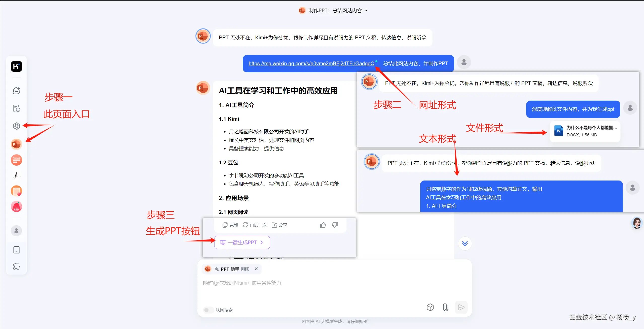Click the user avatar beside the link message
Screen dimensions: 644x329
click(464, 62)
